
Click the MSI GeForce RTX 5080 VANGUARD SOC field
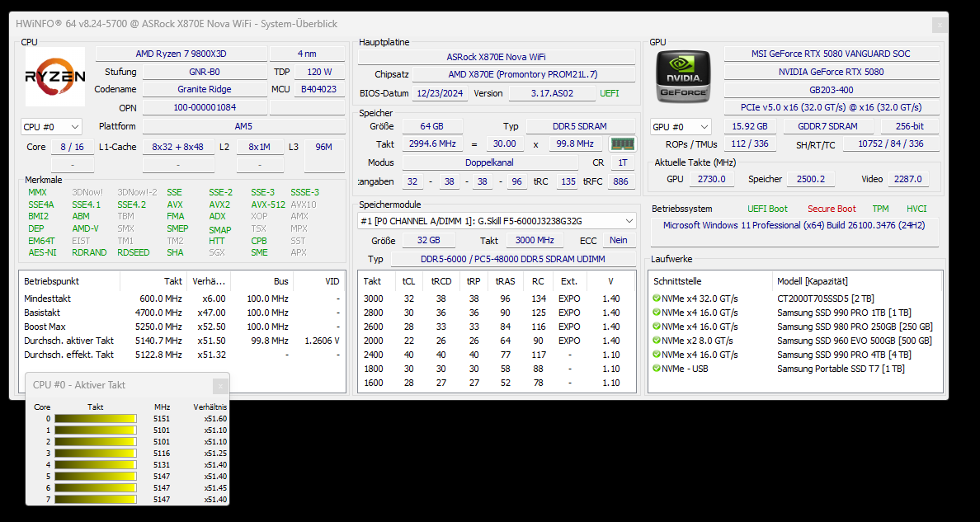click(x=832, y=54)
